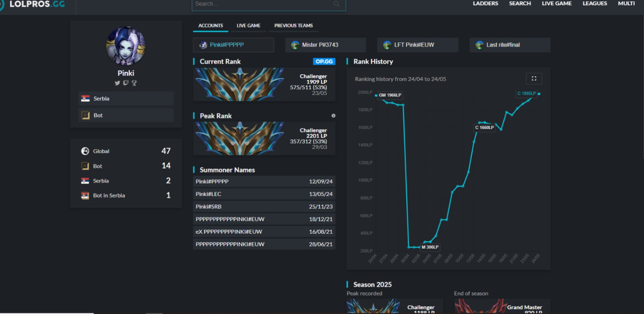
Task: Click the Current Rank Challenger emblem
Action: tap(240, 84)
